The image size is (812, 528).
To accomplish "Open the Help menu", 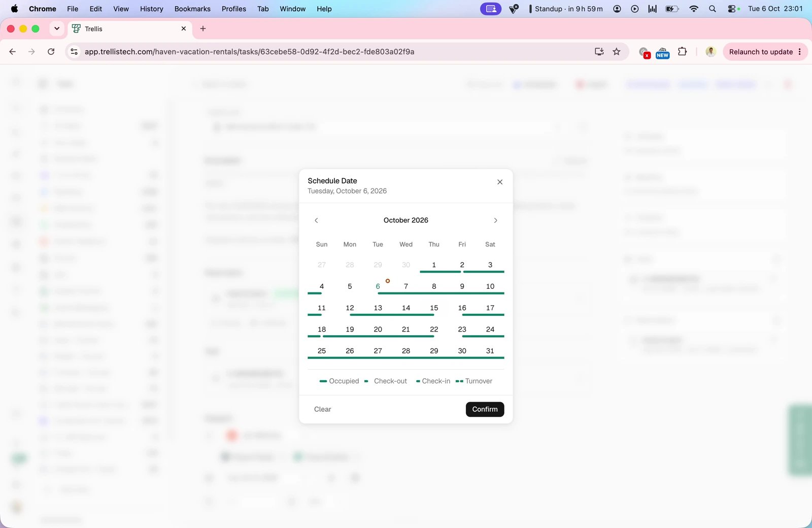I will (324, 9).
